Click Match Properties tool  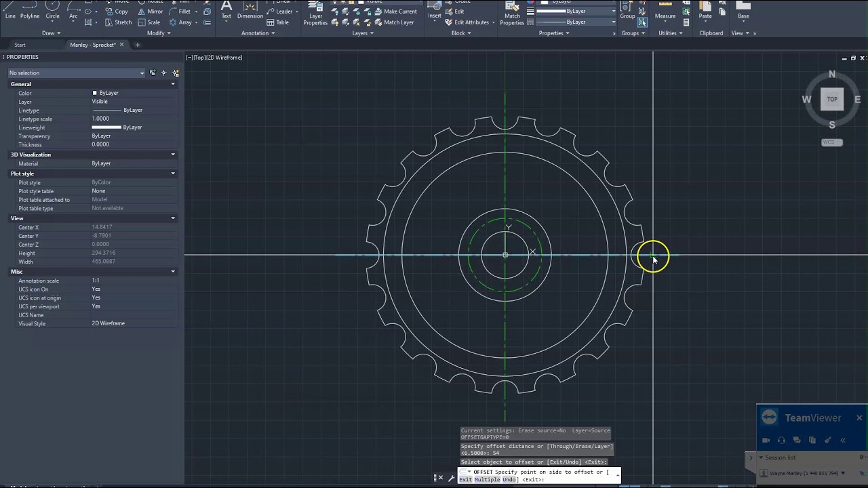point(512,12)
